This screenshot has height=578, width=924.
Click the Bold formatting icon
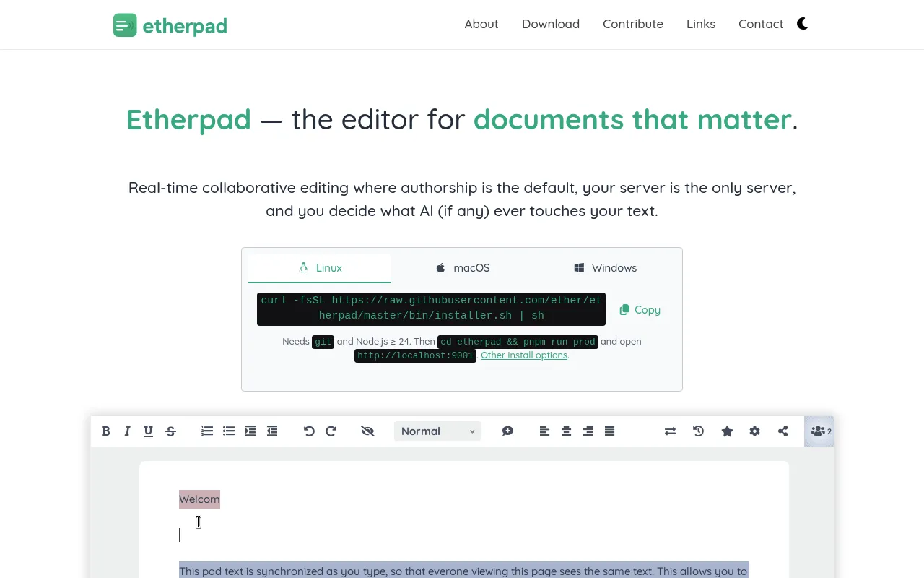[105, 431]
